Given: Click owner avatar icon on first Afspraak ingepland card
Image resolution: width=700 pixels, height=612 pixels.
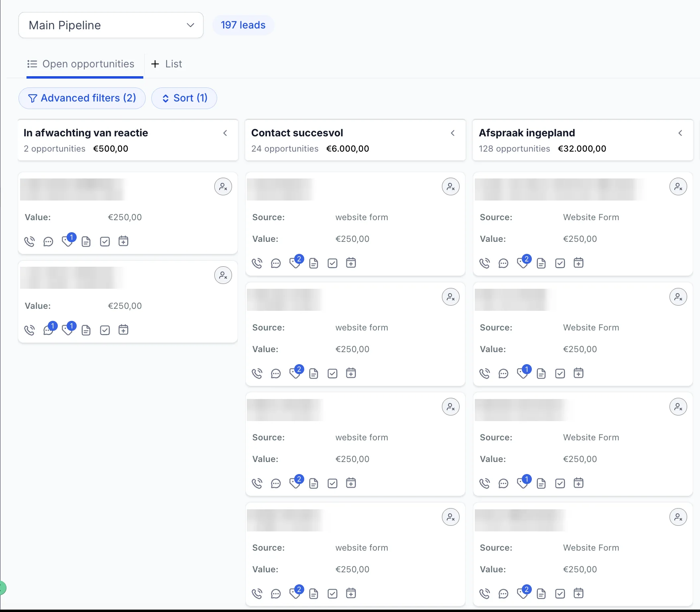Looking at the screenshot, I should click(x=678, y=187).
